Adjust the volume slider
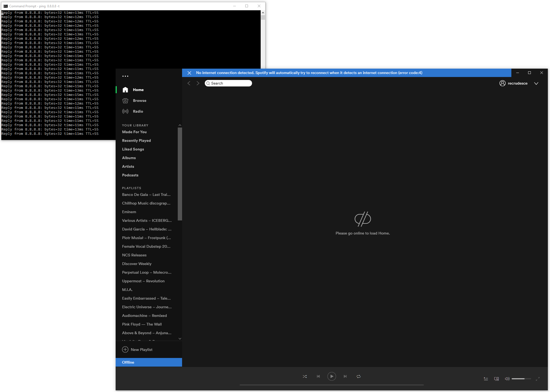The width and height of the screenshot is (550, 392). (521, 379)
